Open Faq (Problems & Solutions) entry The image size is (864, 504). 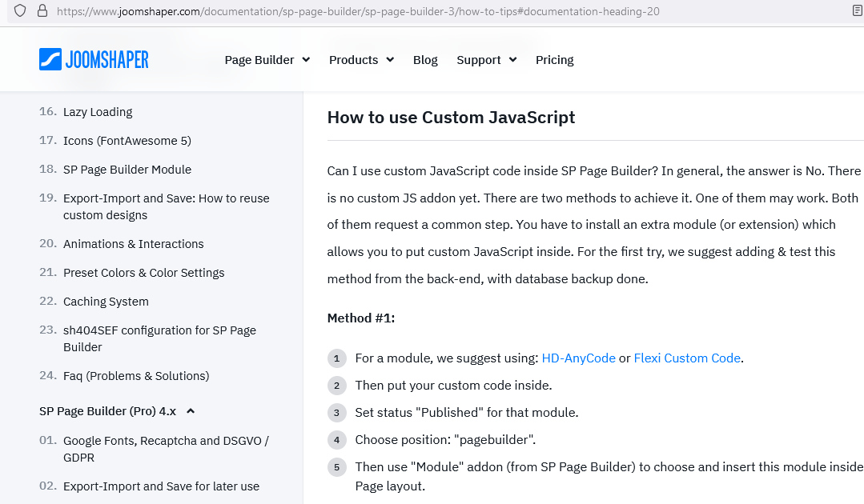[135, 376]
